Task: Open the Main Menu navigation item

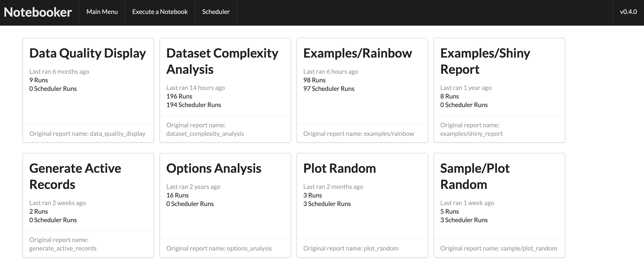Action: point(102,11)
